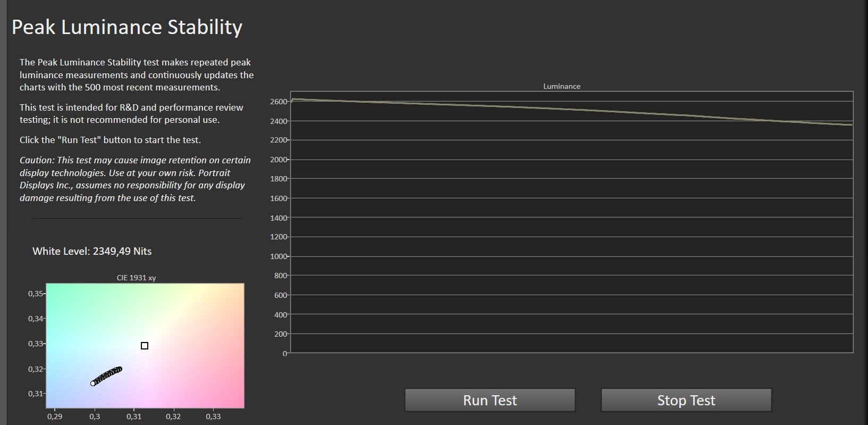Click the CIE 1931 xy chart title

[x=136, y=278]
